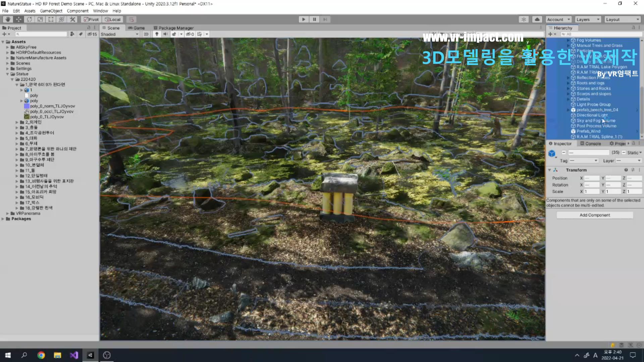Open the Tag dropdown in Inspector

tap(584, 161)
